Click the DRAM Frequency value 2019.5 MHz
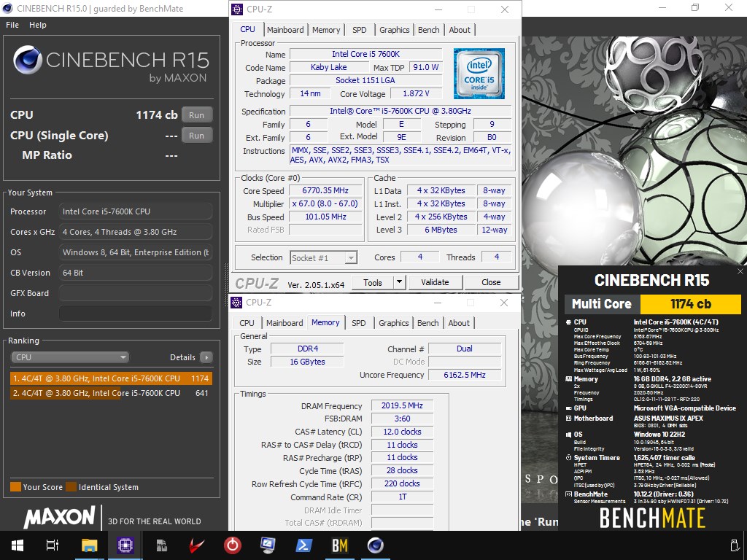 [x=402, y=405]
